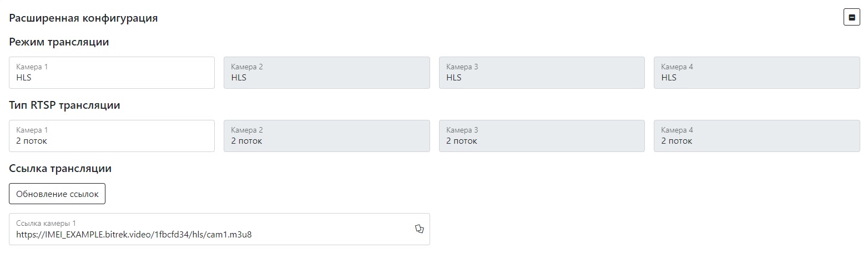Image resolution: width=868 pixels, height=253 pixels.
Task: Collapse the Расширенная конфигурация section
Action: [x=851, y=18]
